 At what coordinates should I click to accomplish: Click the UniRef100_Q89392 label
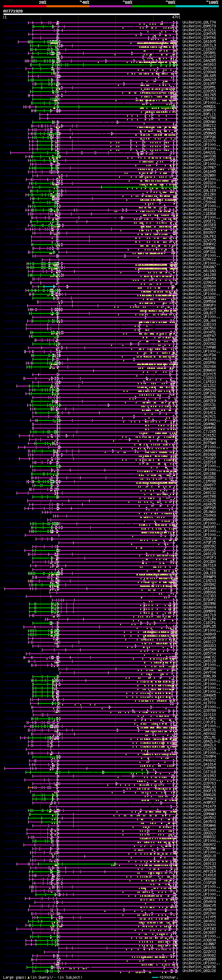click(199, 547)
